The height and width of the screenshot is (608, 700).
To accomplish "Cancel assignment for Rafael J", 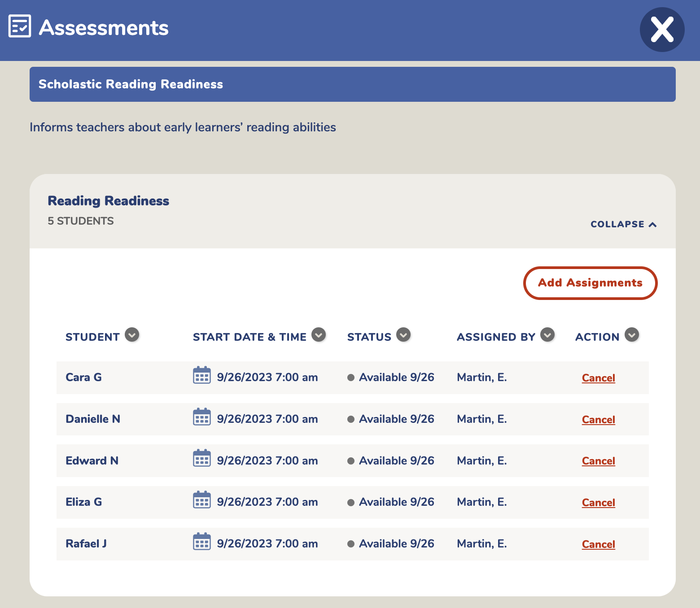I will (x=598, y=544).
